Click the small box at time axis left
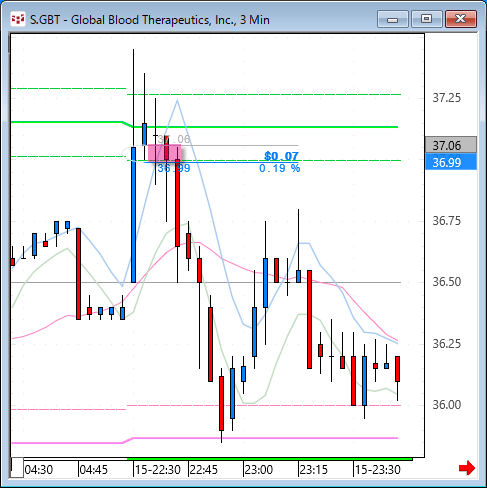Image resolution: width=487 pixels, height=488 pixels. (x=17, y=468)
